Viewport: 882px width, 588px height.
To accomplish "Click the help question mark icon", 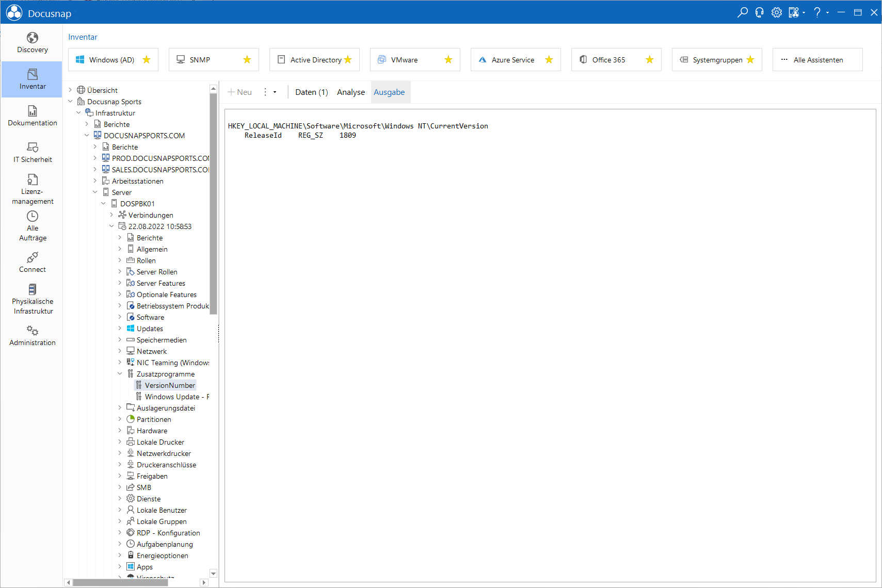I will click(x=817, y=12).
